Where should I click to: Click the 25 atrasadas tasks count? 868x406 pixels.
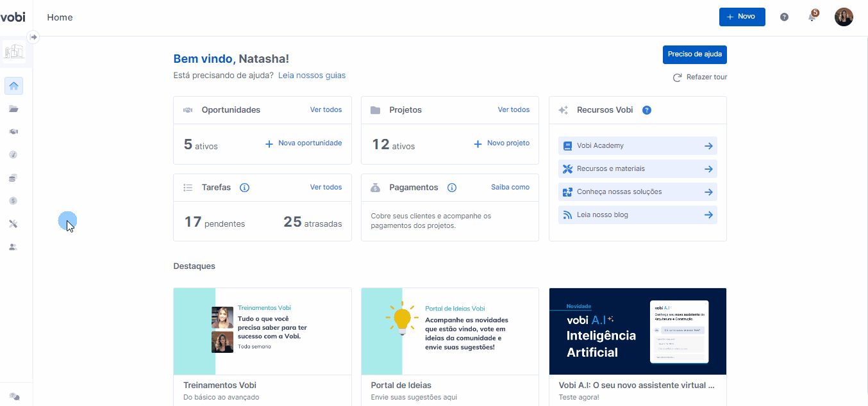313,222
